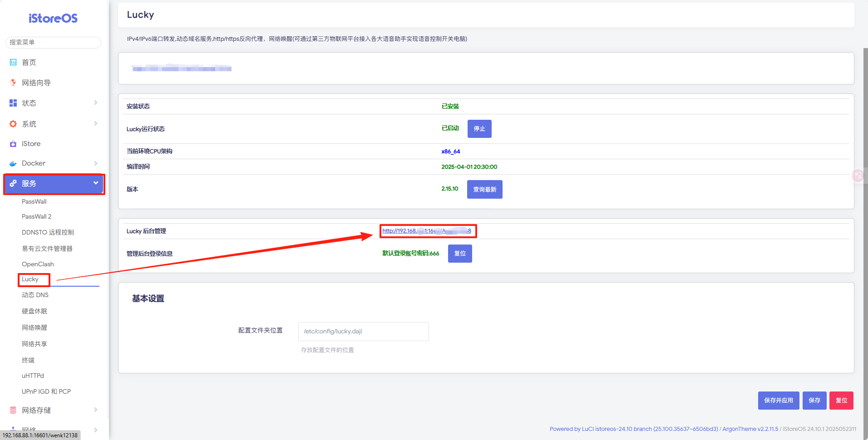Open 硬盘休眠 page

[x=35, y=311]
